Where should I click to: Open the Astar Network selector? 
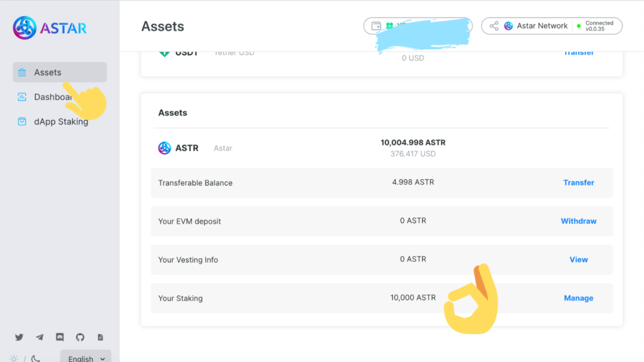(552, 26)
